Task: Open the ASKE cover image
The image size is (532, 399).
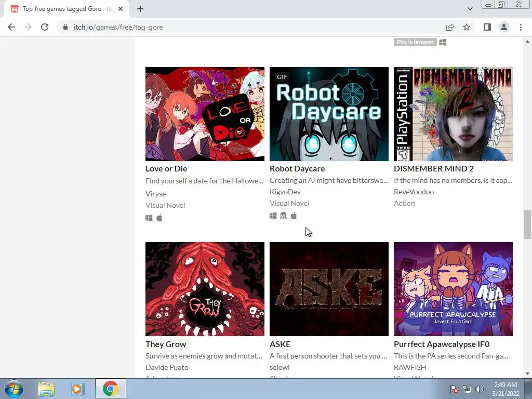Action: coord(329,289)
